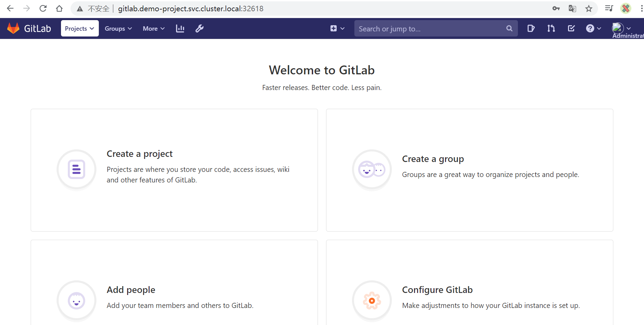Viewport: 644px width, 325px height.
Task: Open the Administrator user avatar menu
Action: pyautogui.click(x=622, y=28)
